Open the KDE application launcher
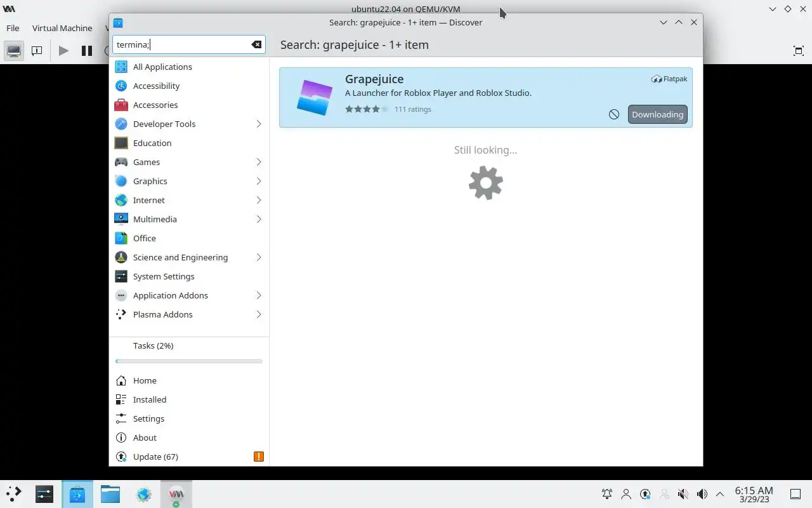Screen dimensions: 812x508 click(x=14, y=493)
